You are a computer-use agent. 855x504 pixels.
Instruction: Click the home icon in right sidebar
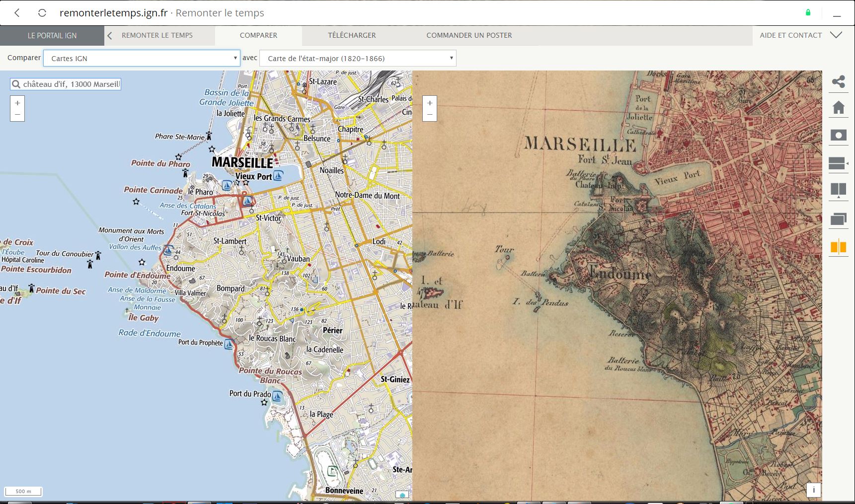[x=838, y=108]
